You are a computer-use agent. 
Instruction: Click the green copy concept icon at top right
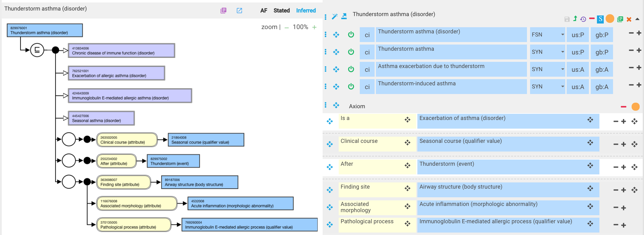coord(620,19)
